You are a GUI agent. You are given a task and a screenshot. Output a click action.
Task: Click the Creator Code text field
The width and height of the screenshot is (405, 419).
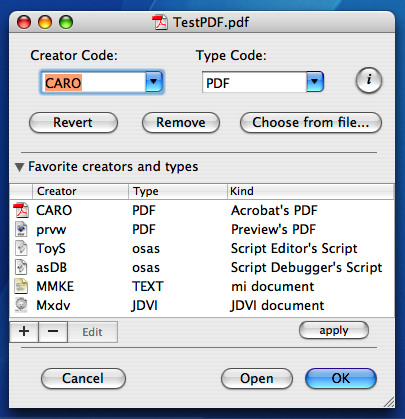93,82
